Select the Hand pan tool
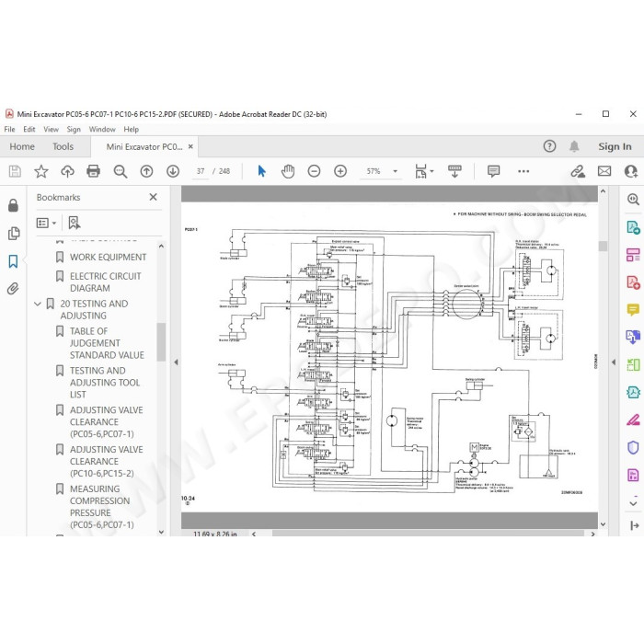Viewport: 644px width, 644px height. pos(288,171)
